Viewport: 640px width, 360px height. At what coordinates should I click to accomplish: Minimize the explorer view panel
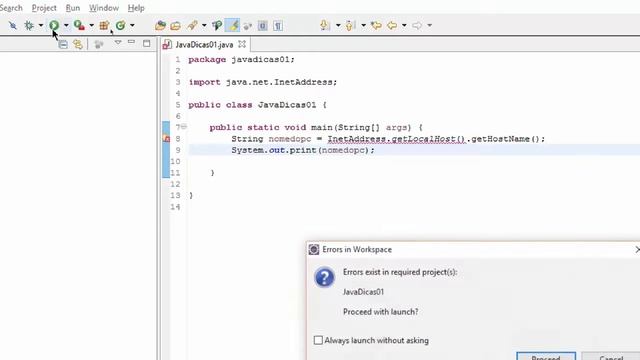(131, 42)
